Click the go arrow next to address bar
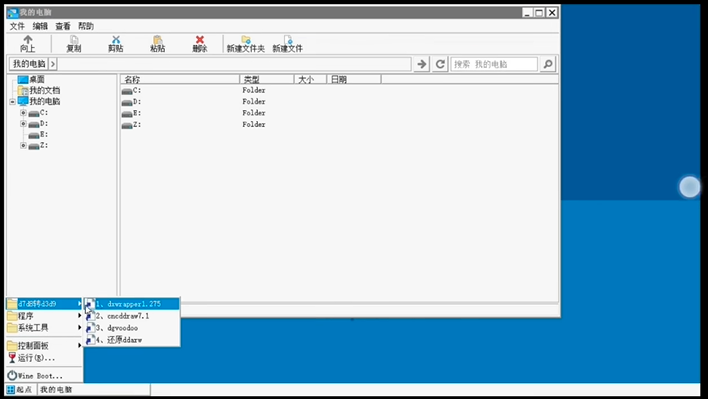This screenshot has width=708, height=399. pos(422,64)
